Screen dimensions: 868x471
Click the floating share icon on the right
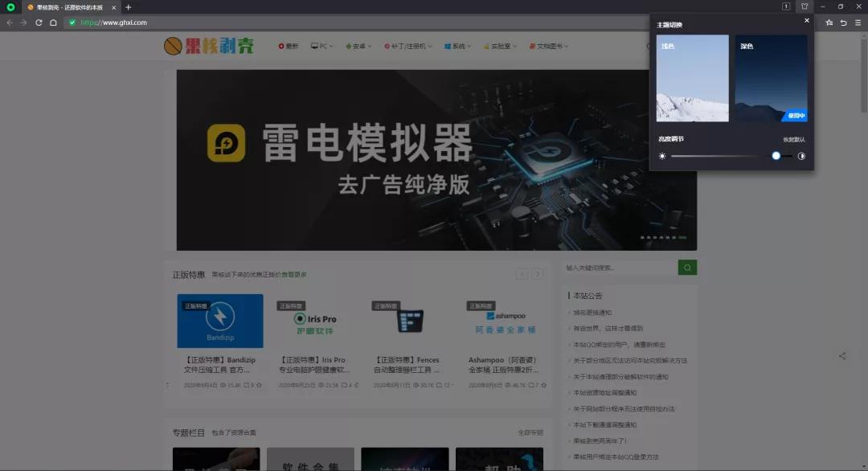pyautogui.click(x=842, y=356)
